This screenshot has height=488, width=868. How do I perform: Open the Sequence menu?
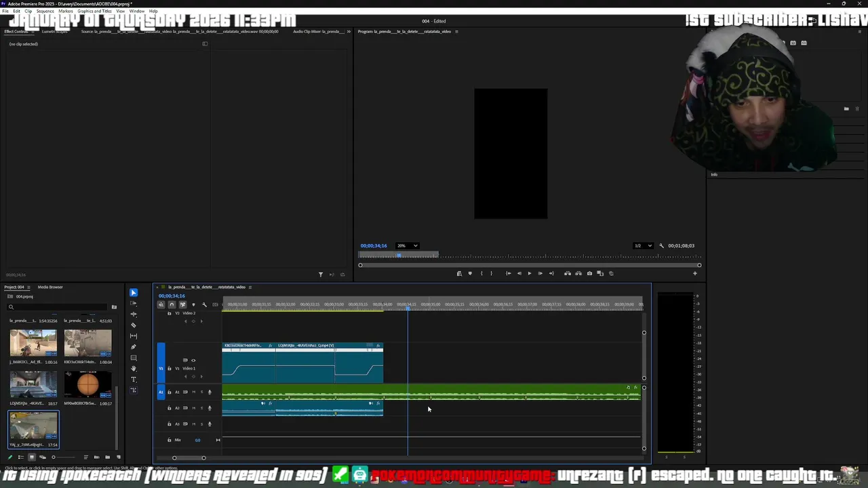(x=45, y=12)
